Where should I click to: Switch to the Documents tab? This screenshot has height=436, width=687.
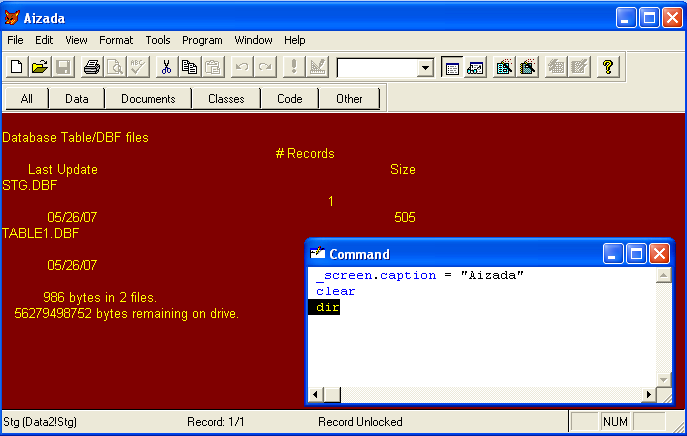148,99
